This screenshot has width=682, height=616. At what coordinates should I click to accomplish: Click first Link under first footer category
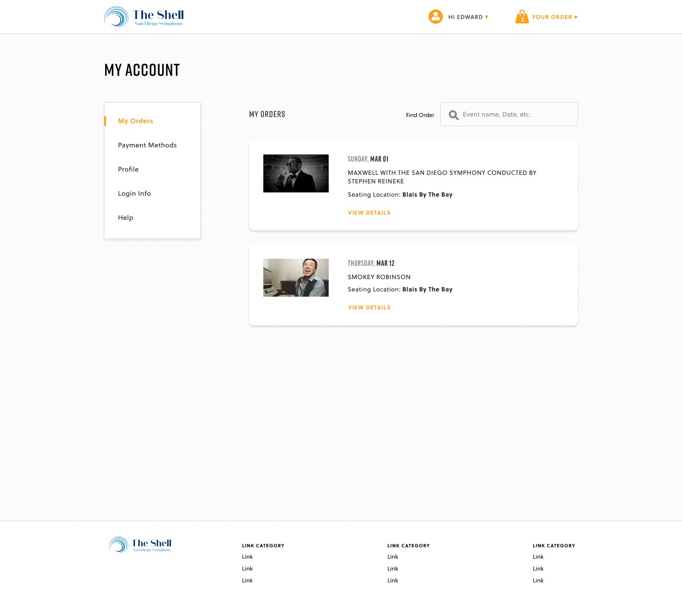click(x=247, y=557)
